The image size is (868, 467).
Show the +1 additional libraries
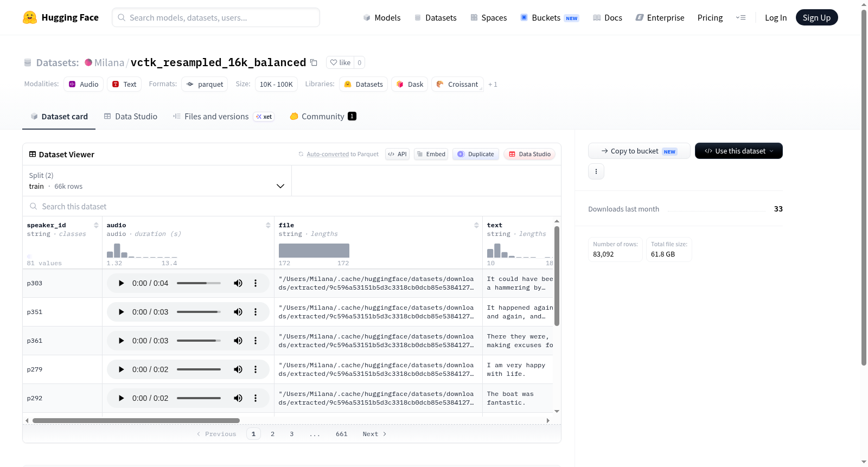click(493, 84)
